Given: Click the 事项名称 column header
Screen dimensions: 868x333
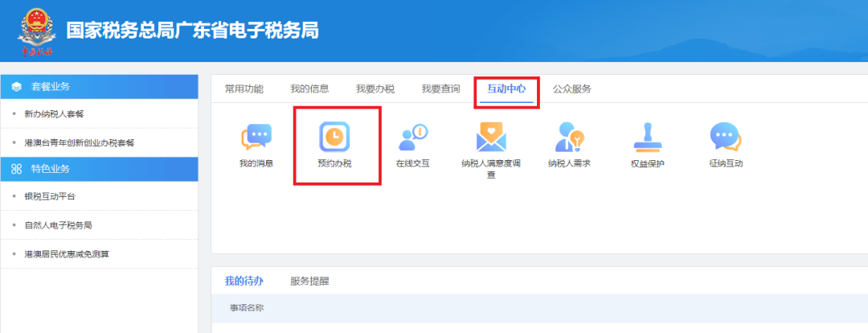Looking at the screenshot, I should pos(247,307).
